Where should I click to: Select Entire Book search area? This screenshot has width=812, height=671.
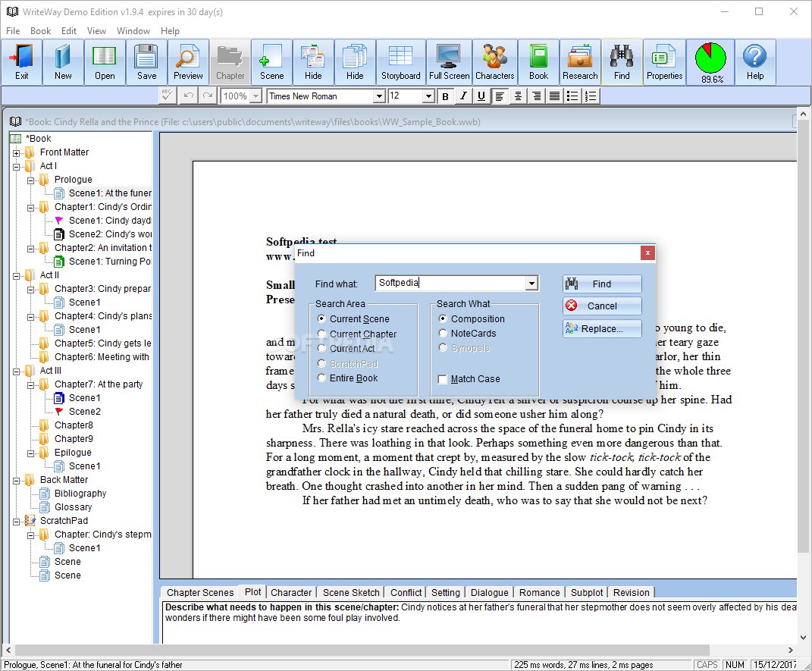coord(321,378)
